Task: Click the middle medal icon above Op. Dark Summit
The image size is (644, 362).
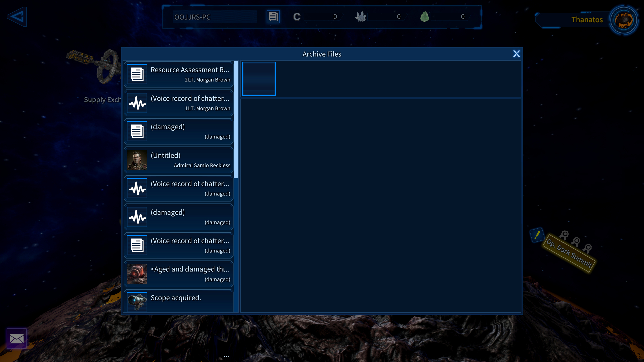Action: [576, 242]
